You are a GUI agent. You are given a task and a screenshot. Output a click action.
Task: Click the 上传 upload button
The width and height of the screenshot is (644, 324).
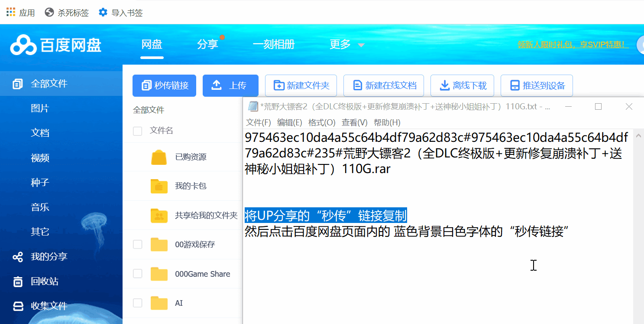point(230,85)
